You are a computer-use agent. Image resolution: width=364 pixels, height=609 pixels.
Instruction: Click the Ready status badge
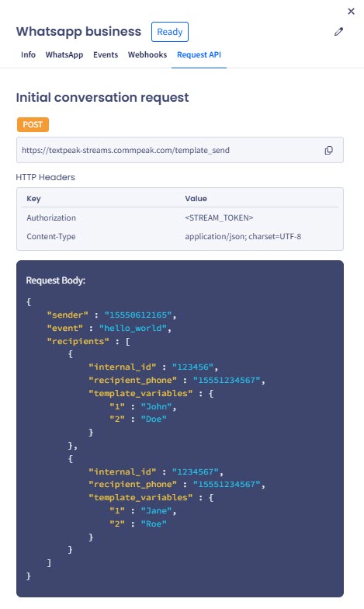(169, 32)
